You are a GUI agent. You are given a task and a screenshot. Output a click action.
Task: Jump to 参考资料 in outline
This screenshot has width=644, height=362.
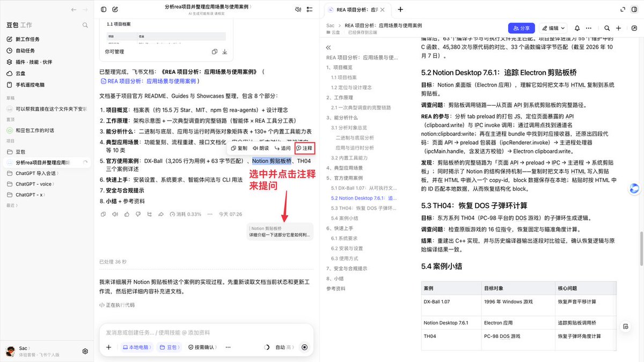coord(335,289)
